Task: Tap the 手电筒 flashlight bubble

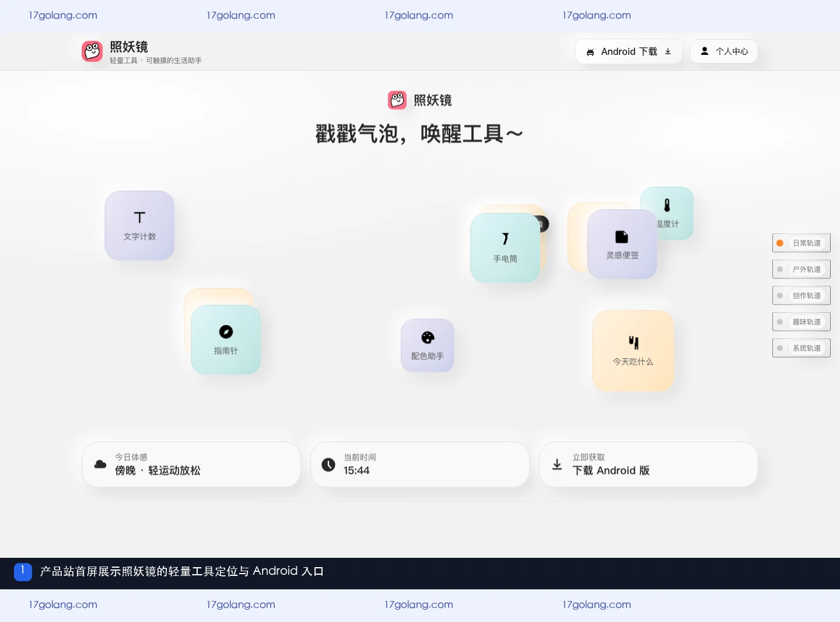Action: click(x=505, y=248)
